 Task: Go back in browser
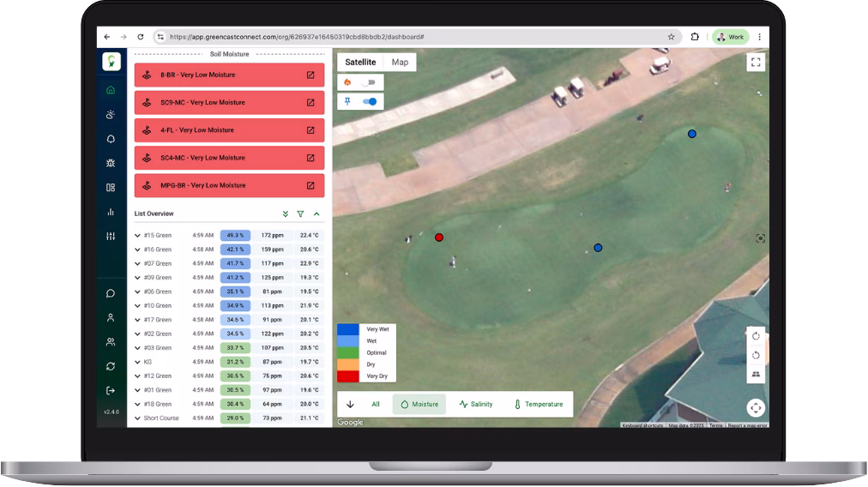107,37
